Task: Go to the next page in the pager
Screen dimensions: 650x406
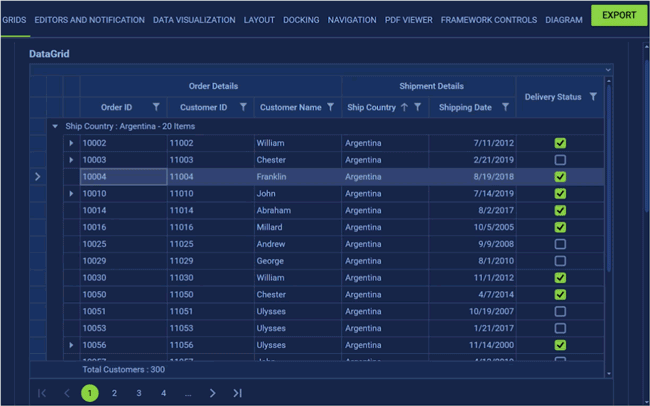Action: (x=213, y=393)
